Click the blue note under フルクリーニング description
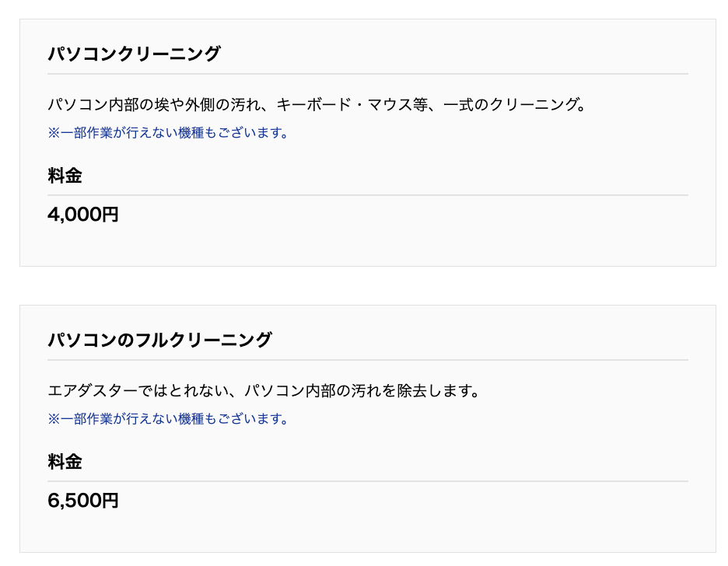This screenshot has width=728, height=566. (168, 419)
